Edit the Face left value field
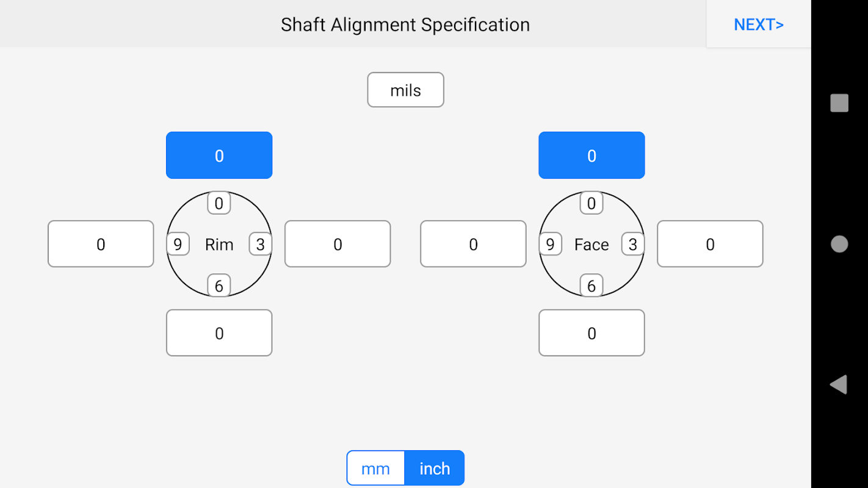Image resolution: width=868 pixels, height=488 pixels. pos(473,244)
